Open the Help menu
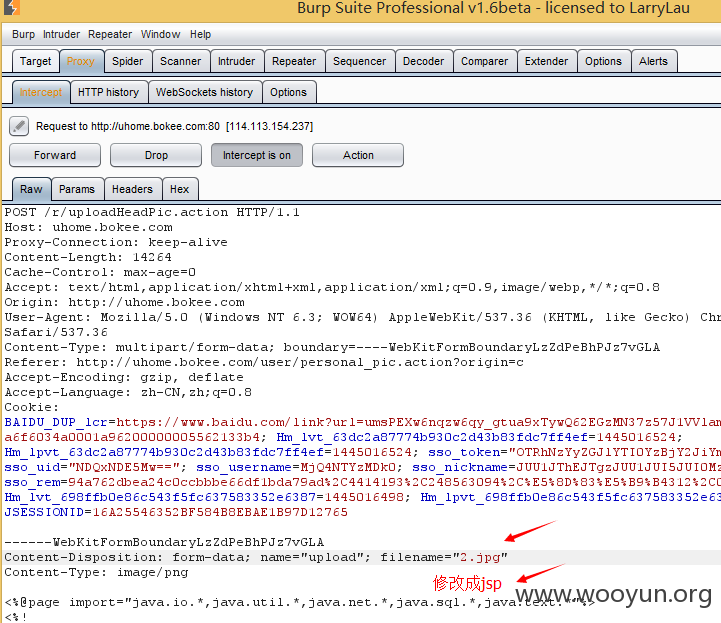This screenshot has height=623, width=721. pos(200,34)
